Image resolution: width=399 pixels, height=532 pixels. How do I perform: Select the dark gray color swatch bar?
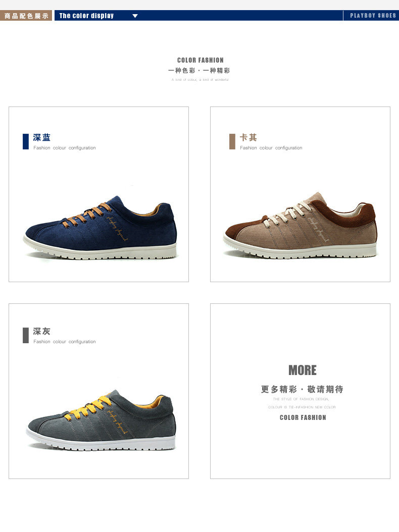point(25,335)
